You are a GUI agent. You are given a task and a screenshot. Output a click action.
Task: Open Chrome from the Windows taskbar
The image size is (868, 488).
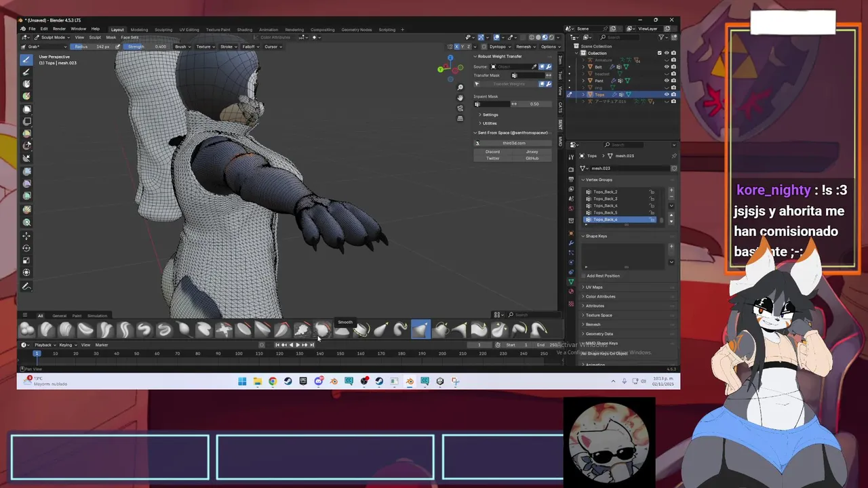point(273,382)
